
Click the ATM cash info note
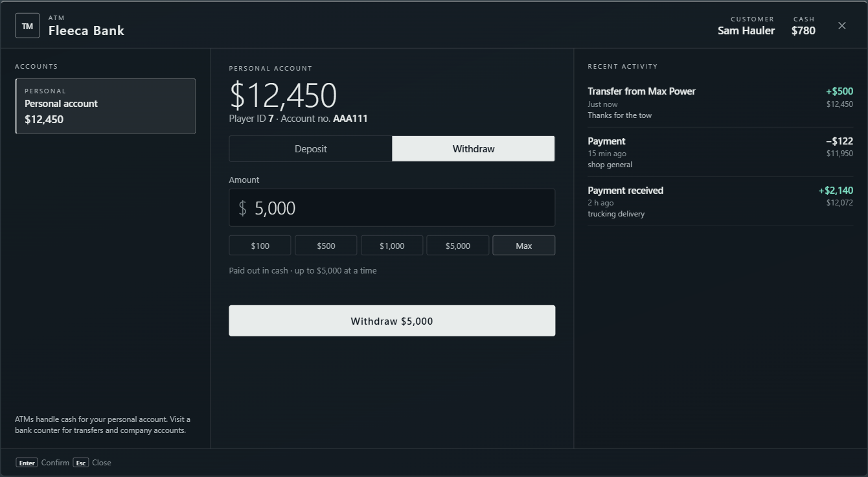click(x=103, y=425)
